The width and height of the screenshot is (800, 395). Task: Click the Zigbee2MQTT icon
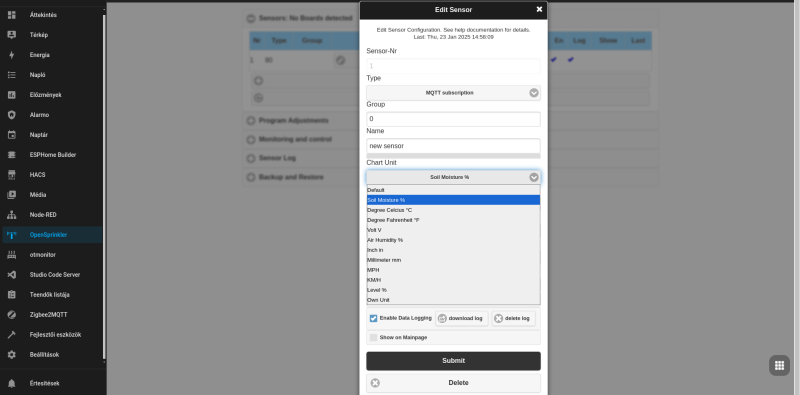[12, 314]
